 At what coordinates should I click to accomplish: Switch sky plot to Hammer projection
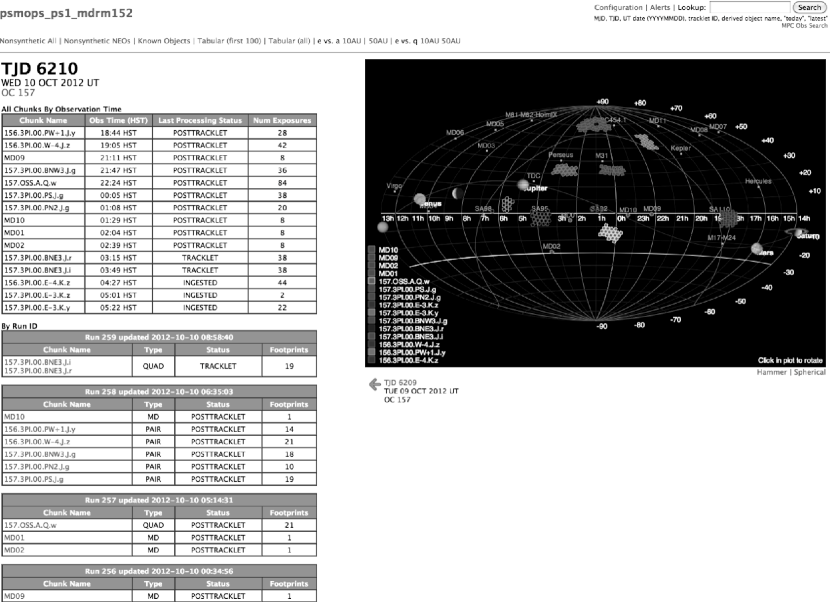point(771,372)
